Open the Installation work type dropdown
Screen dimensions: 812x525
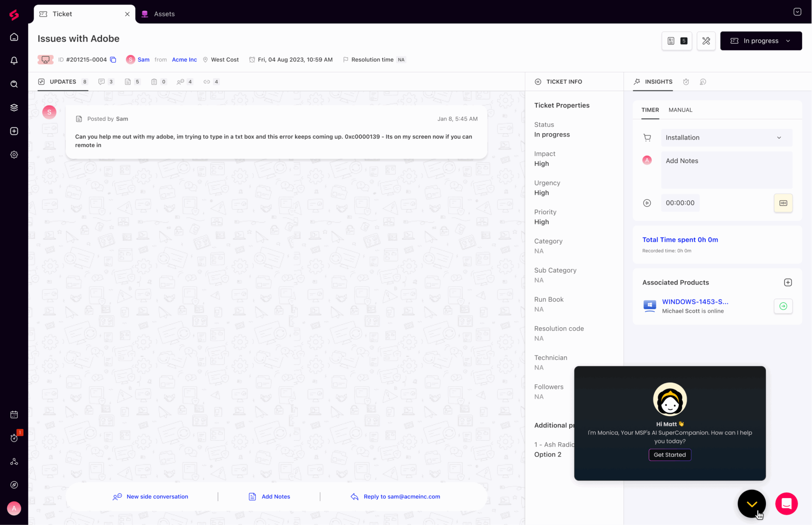(726, 138)
